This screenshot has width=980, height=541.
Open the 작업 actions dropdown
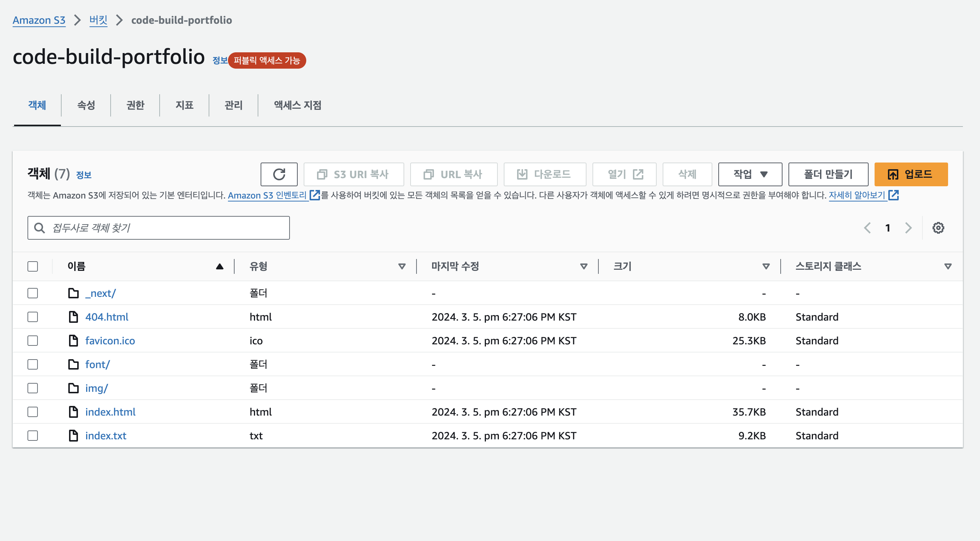coord(749,174)
